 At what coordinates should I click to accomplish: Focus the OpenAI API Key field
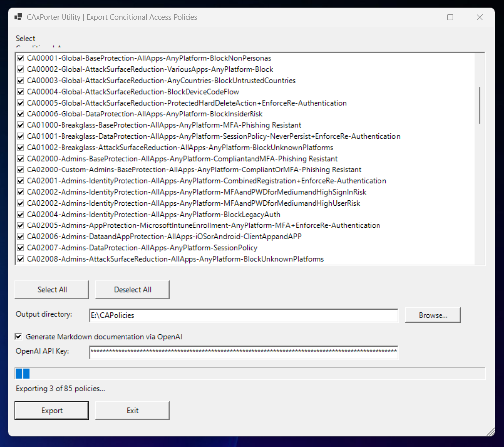243,352
